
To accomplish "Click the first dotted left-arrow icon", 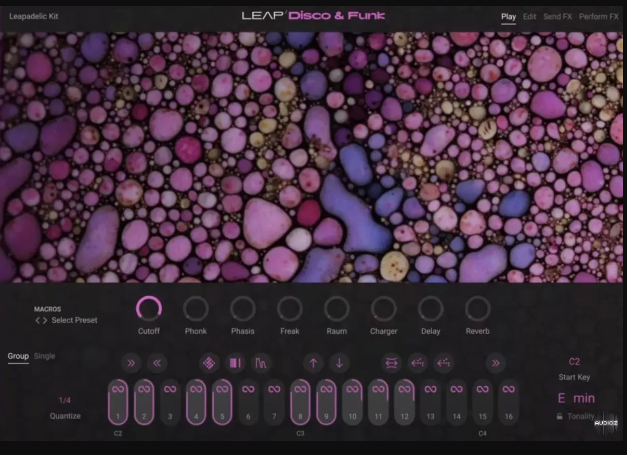I will (417, 363).
